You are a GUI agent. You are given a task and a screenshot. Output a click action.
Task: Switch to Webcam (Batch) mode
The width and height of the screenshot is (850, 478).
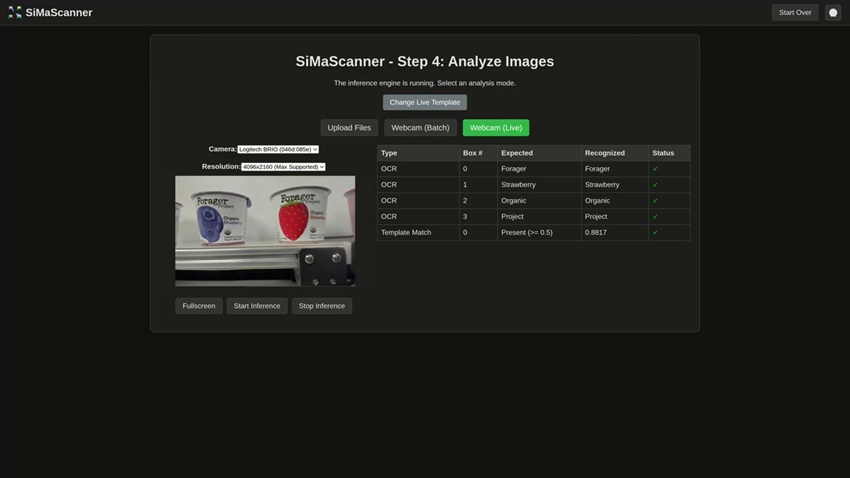coord(420,128)
